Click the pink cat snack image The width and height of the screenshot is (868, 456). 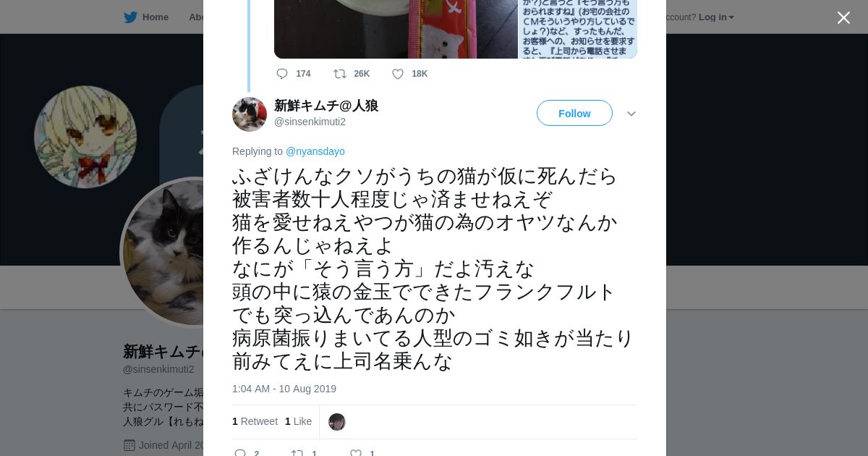[x=463, y=29]
